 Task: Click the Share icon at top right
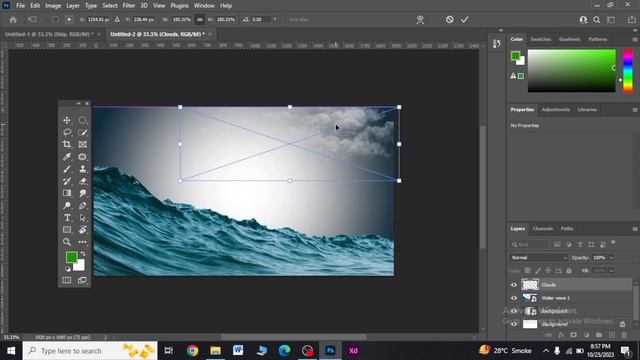point(631,20)
